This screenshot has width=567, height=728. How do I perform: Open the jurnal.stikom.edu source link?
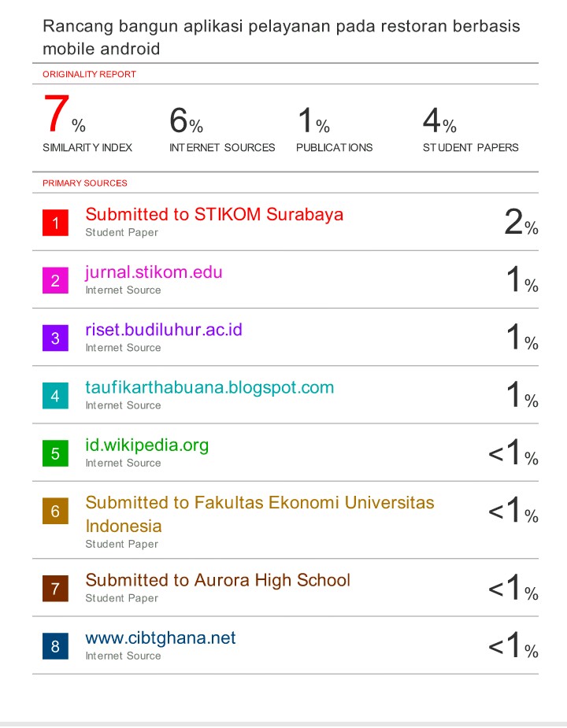154,272
